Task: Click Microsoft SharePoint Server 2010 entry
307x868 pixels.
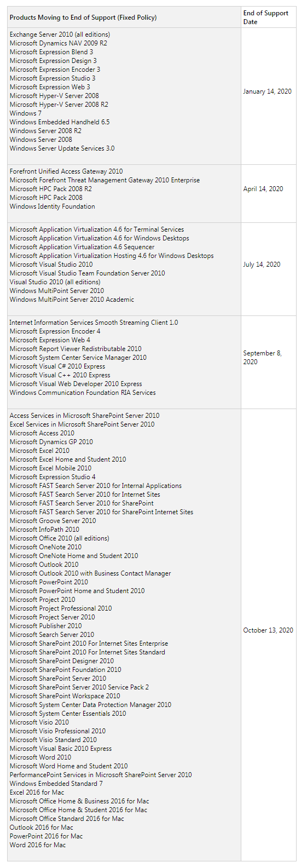Action: [58, 679]
